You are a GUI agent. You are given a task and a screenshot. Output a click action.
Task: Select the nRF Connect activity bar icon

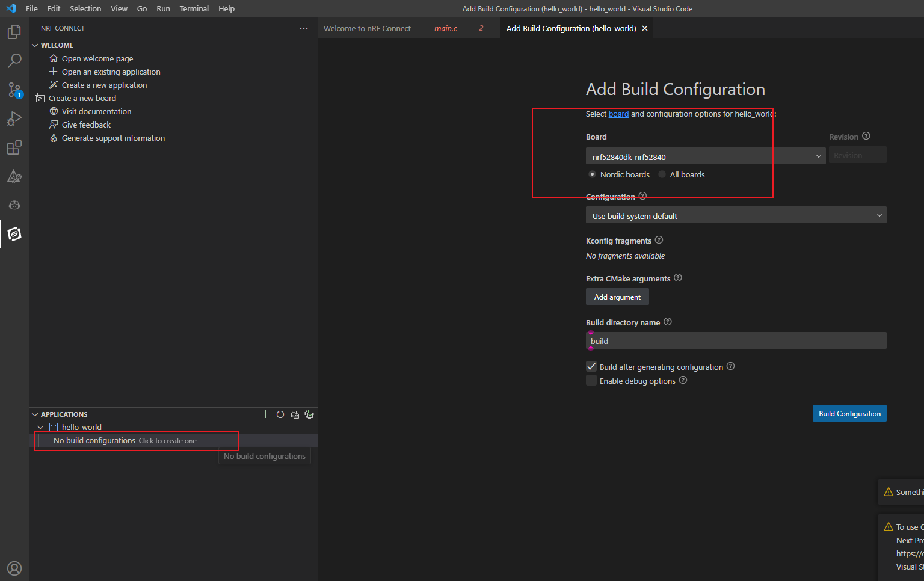pyautogui.click(x=14, y=234)
